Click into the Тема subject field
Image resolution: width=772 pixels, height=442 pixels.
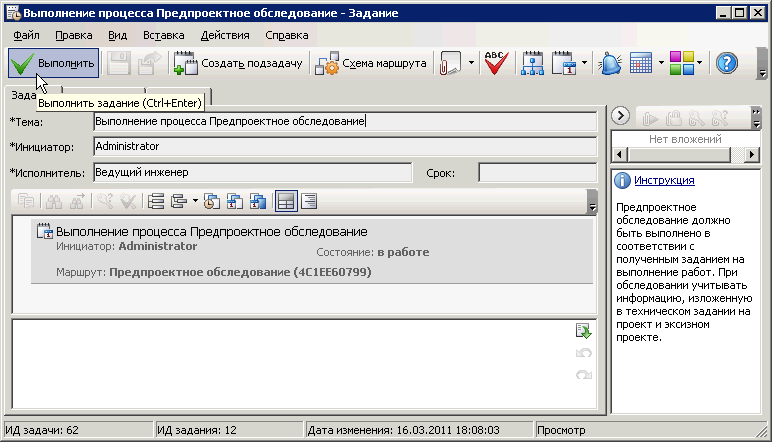345,122
